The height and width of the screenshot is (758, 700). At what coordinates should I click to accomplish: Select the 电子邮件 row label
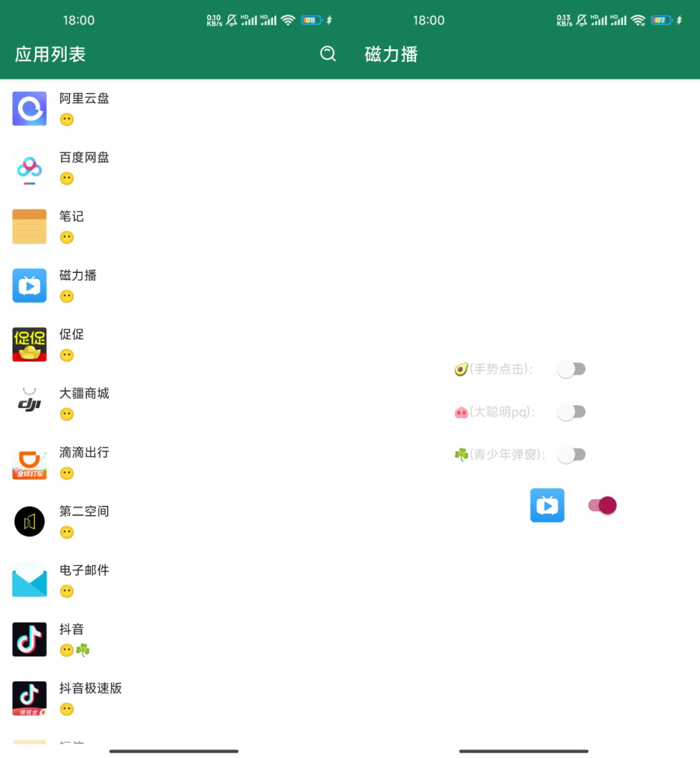pyautogui.click(x=84, y=570)
